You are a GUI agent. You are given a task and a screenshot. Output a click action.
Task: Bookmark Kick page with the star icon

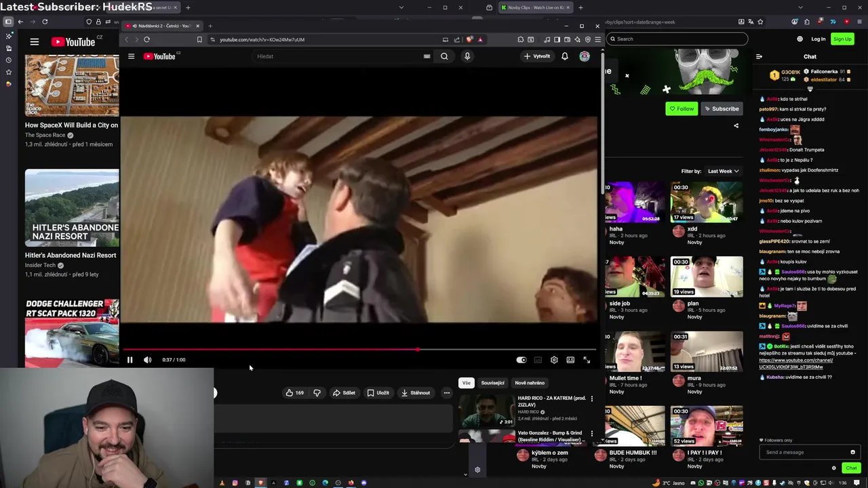tap(760, 22)
